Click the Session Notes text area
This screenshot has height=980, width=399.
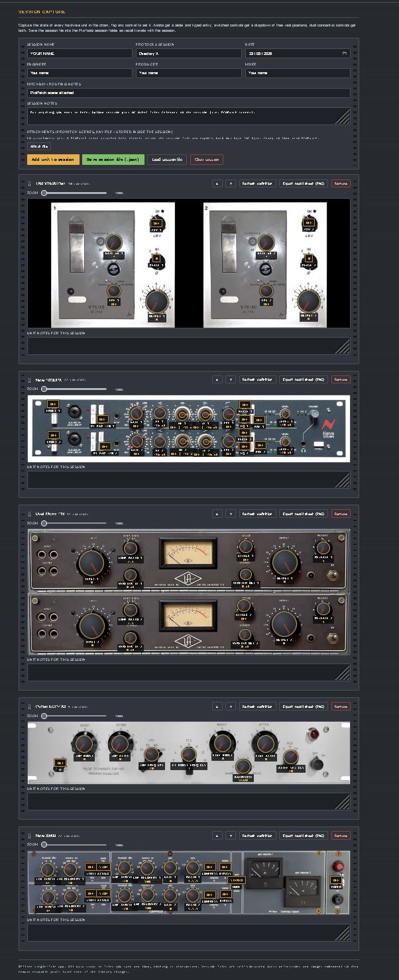189,117
